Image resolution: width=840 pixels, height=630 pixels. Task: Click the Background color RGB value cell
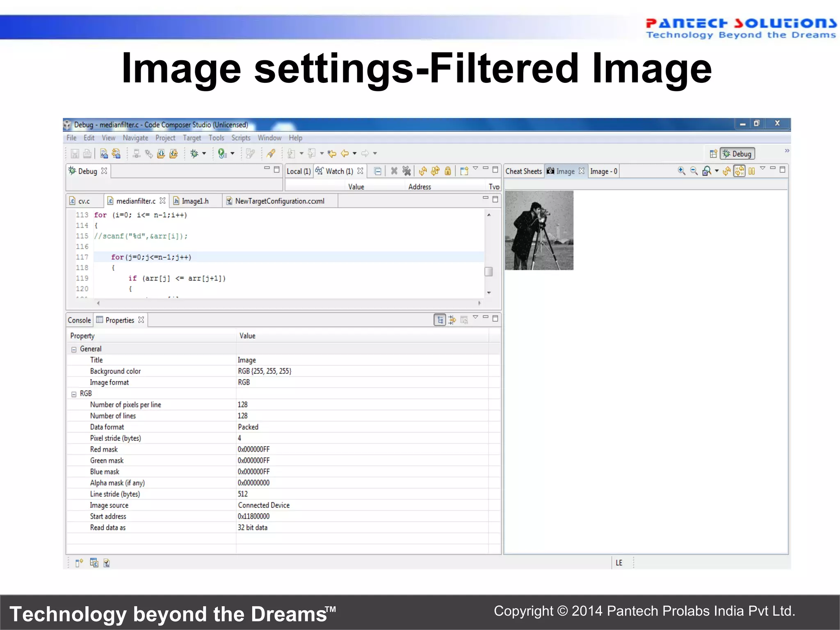point(265,371)
